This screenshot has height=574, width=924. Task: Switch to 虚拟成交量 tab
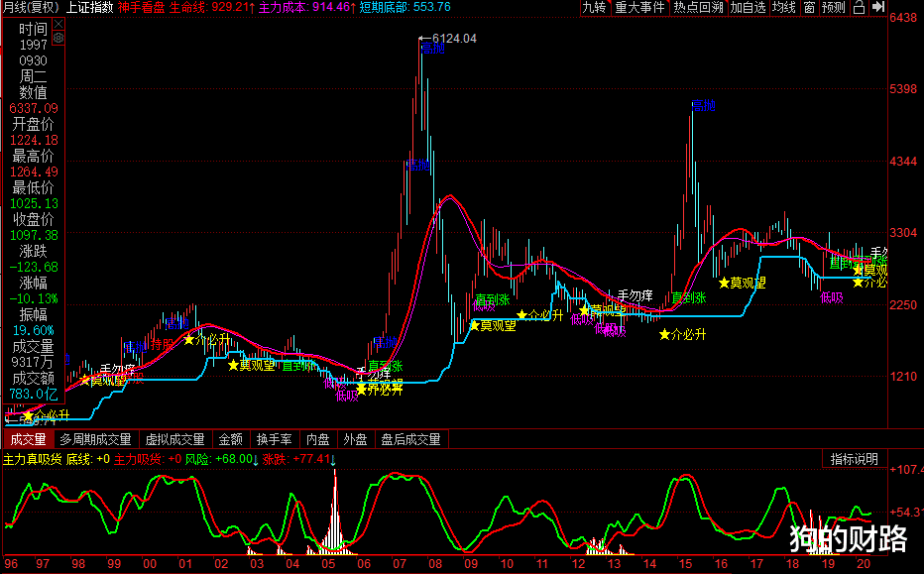point(175,439)
